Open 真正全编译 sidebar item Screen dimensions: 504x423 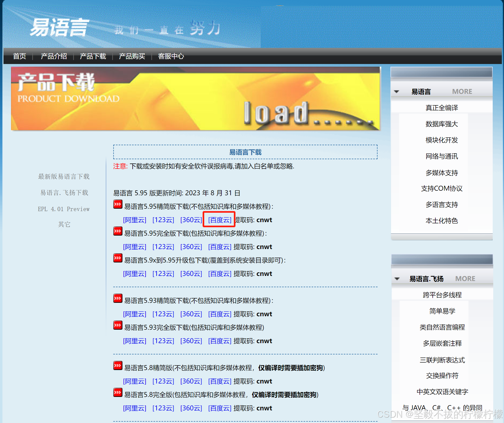click(x=442, y=108)
